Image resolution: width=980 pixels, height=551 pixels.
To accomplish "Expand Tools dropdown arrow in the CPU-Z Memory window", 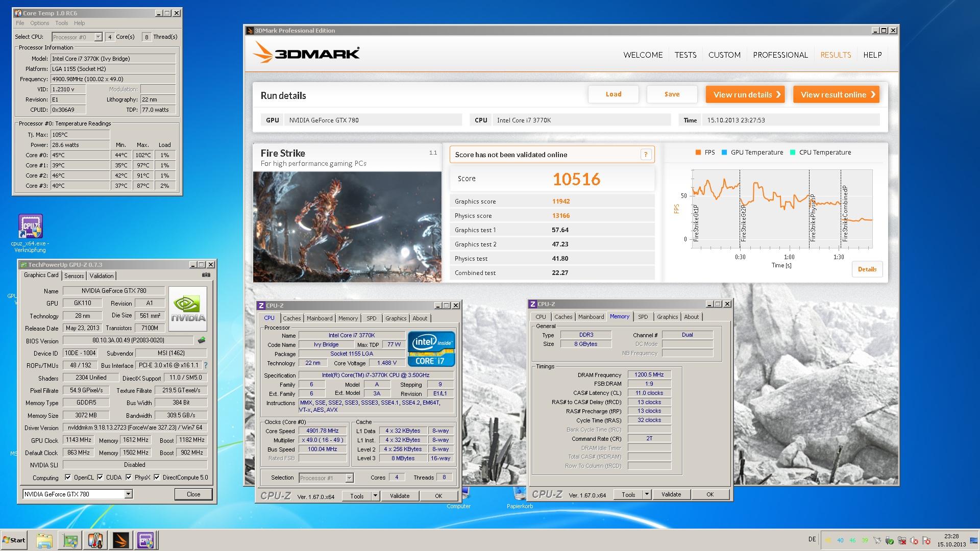I will (x=647, y=494).
